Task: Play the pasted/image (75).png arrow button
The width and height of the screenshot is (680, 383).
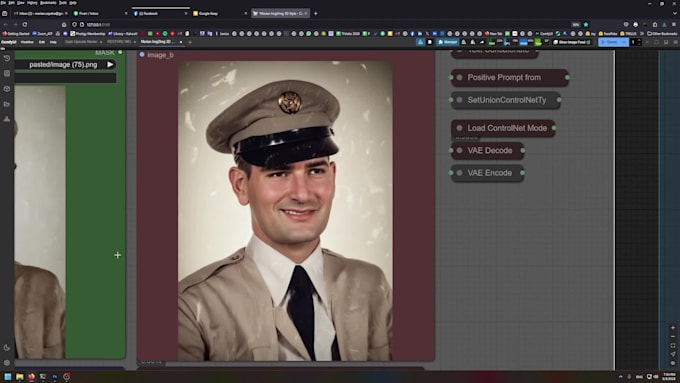Action: tap(110, 65)
